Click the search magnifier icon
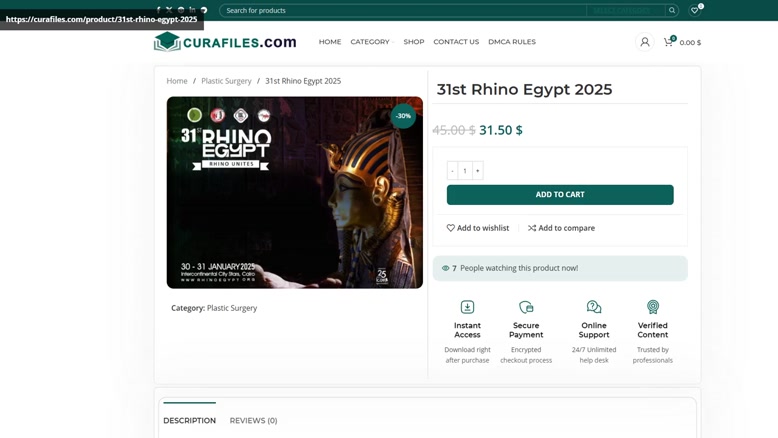This screenshot has width=778, height=438. [x=672, y=10]
